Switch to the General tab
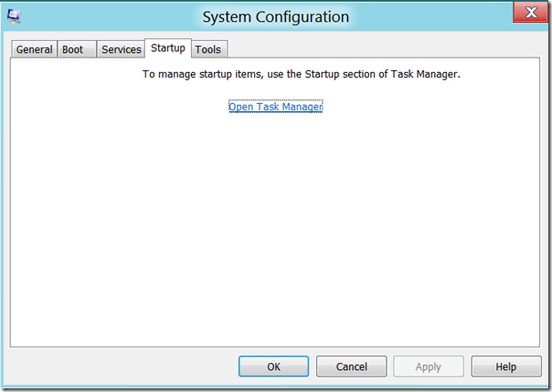The height and width of the screenshot is (392, 552). pyautogui.click(x=34, y=50)
